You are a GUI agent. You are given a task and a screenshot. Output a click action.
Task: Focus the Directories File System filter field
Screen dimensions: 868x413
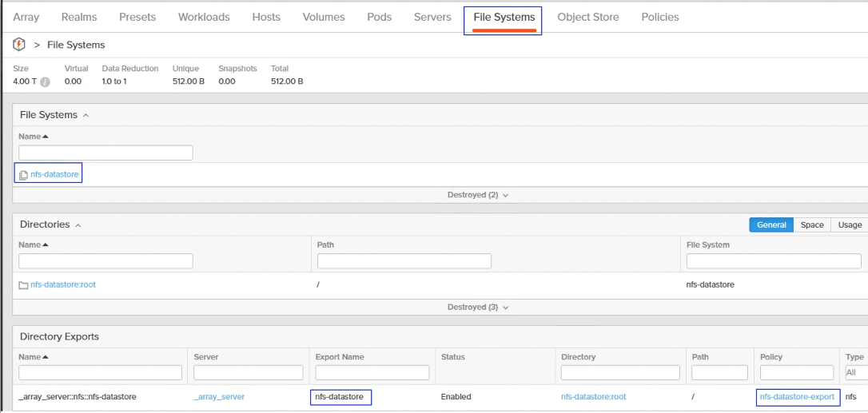click(774, 261)
